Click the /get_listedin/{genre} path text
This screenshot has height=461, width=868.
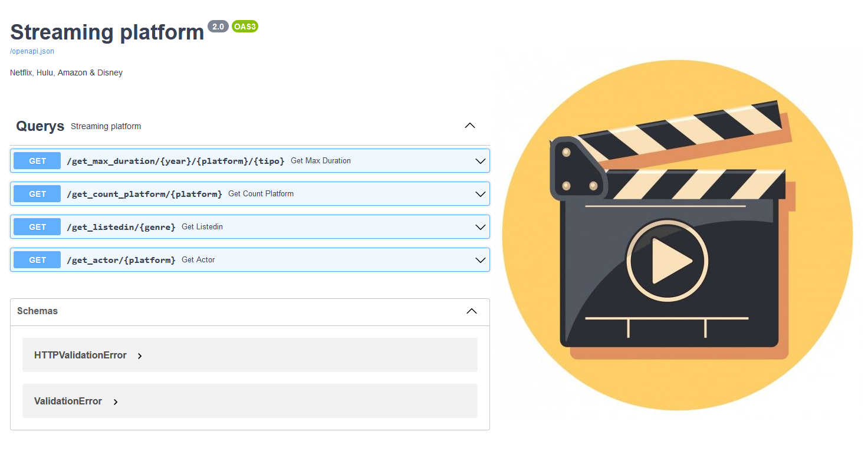[x=121, y=227]
